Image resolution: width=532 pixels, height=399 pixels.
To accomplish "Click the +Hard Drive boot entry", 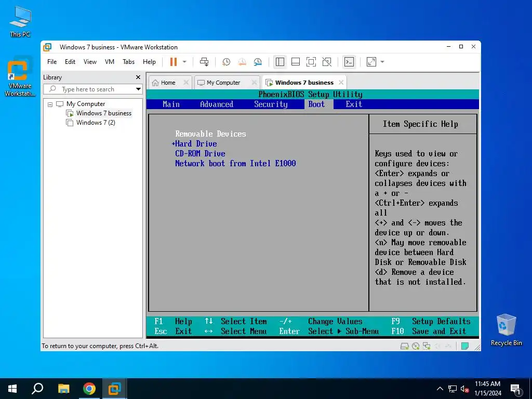I will coord(194,144).
